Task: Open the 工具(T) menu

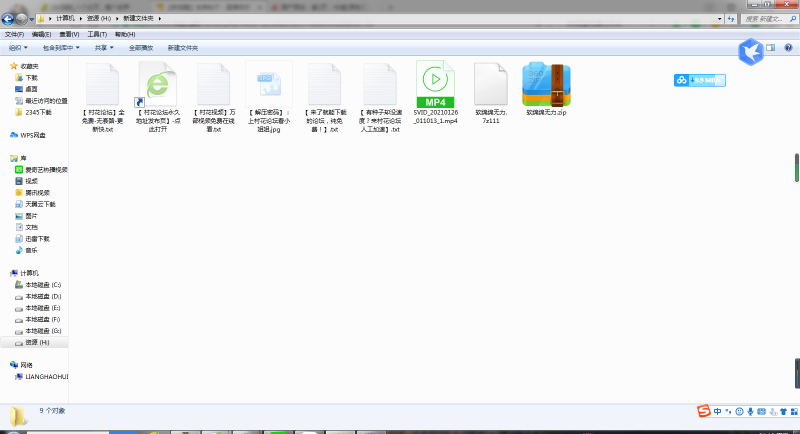Action: click(97, 34)
